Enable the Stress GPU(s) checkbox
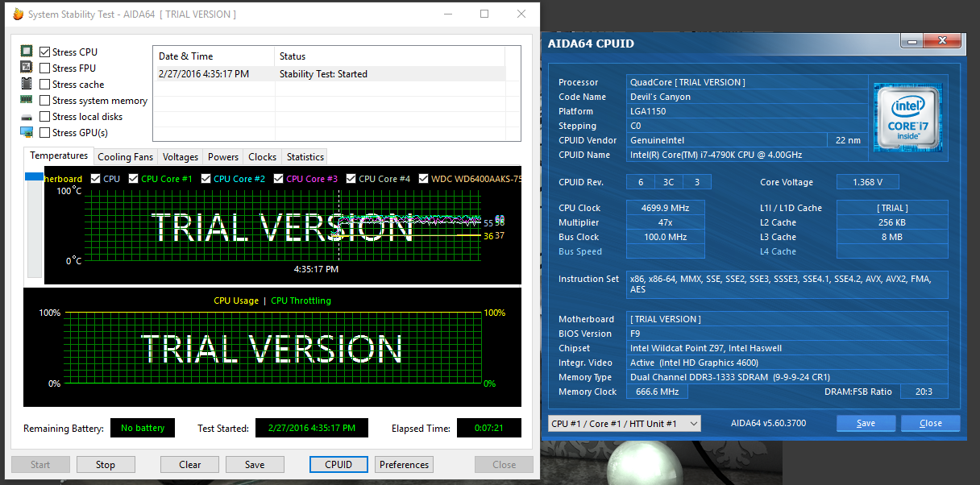 pos(44,132)
